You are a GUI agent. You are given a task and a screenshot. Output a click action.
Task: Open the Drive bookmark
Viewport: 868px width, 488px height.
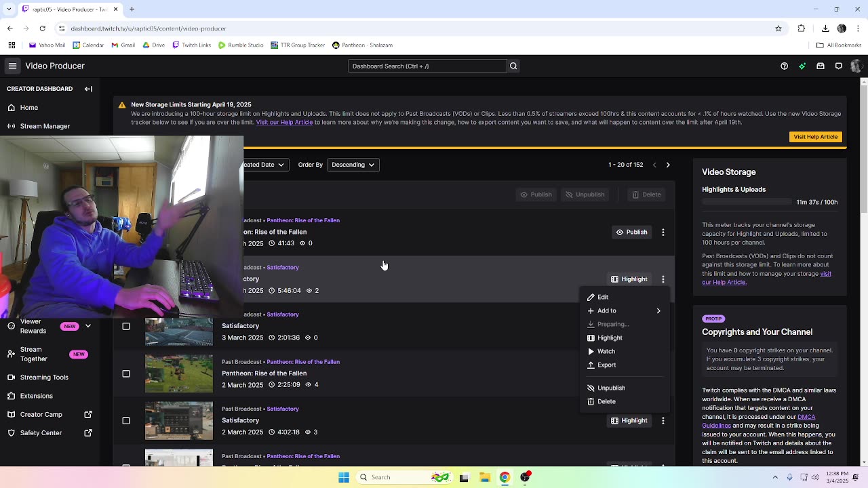(x=153, y=45)
